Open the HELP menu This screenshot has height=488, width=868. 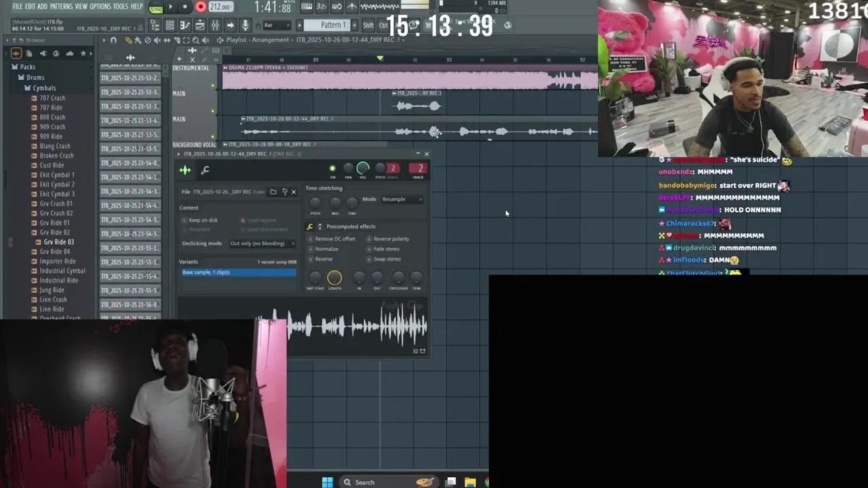(136, 6)
